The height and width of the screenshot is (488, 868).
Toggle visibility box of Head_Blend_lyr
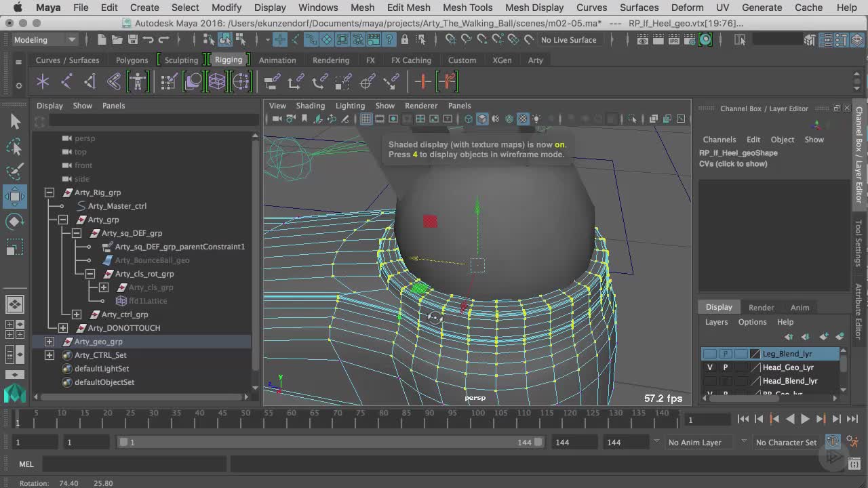pos(710,381)
